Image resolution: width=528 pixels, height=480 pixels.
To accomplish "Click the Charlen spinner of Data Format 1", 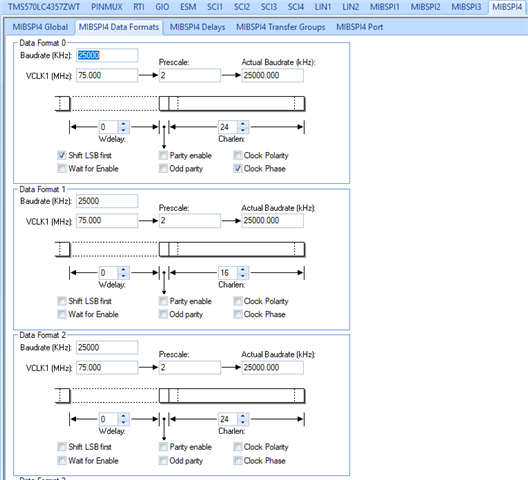I will click(x=234, y=273).
